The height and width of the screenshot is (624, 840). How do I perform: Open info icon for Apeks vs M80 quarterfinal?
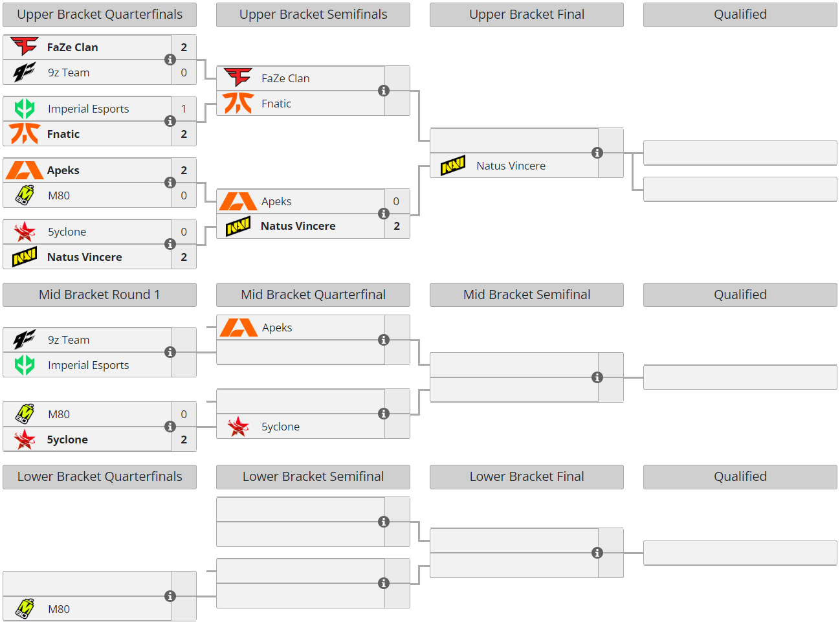(x=170, y=183)
